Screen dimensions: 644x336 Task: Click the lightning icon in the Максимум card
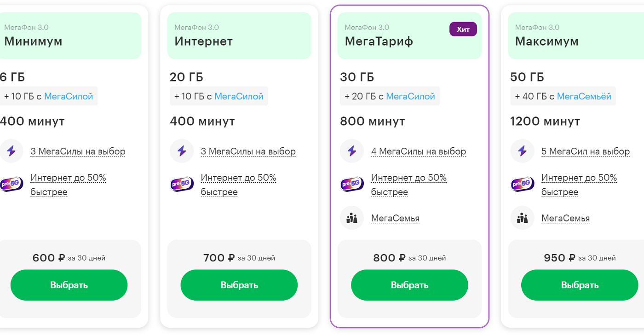coord(522,151)
